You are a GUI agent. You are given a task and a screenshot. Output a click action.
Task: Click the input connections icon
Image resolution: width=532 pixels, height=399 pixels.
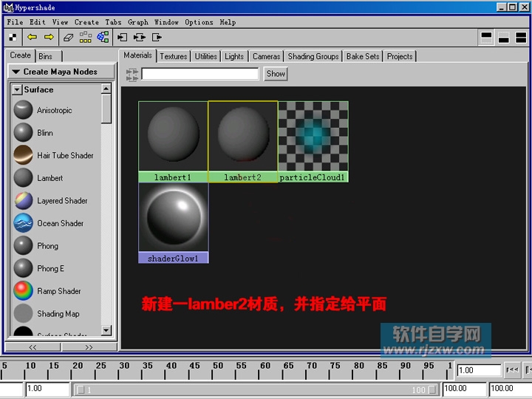pos(122,38)
